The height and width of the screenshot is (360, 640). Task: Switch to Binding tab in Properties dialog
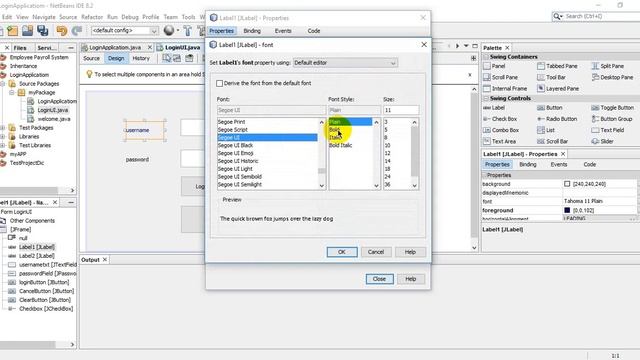[x=252, y=31]
